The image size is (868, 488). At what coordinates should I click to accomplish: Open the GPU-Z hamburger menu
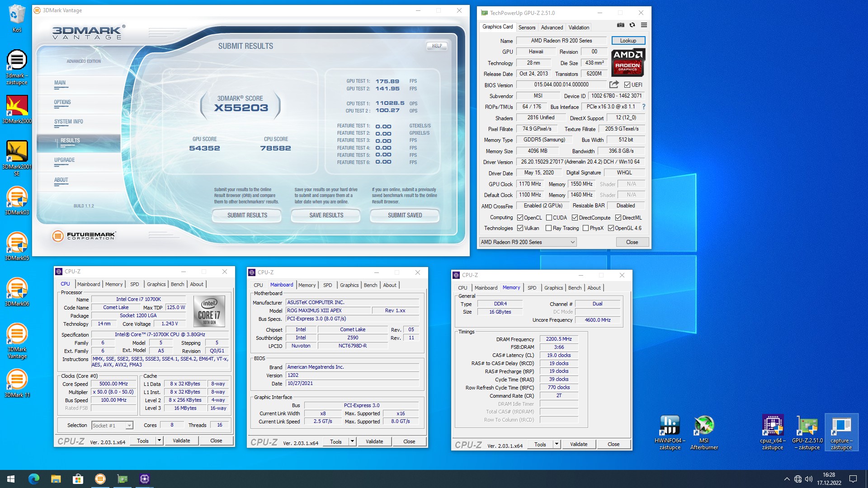(x=644, y=25)
